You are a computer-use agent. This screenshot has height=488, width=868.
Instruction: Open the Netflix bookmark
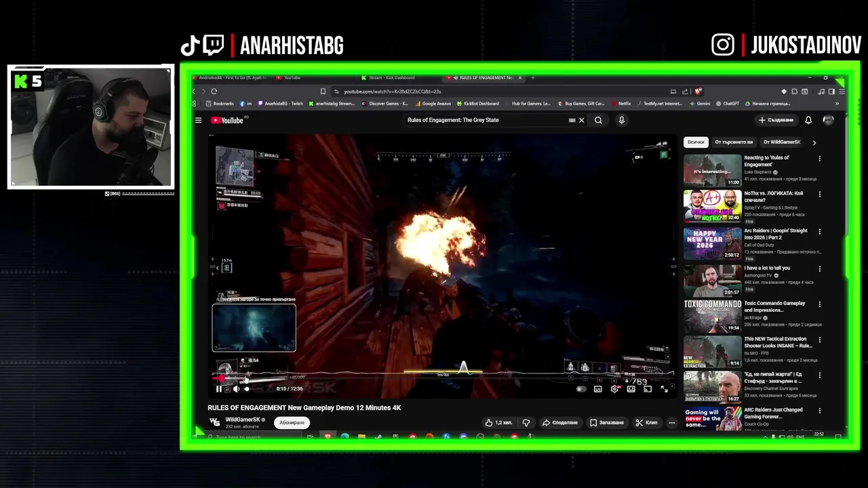[621, 104]
